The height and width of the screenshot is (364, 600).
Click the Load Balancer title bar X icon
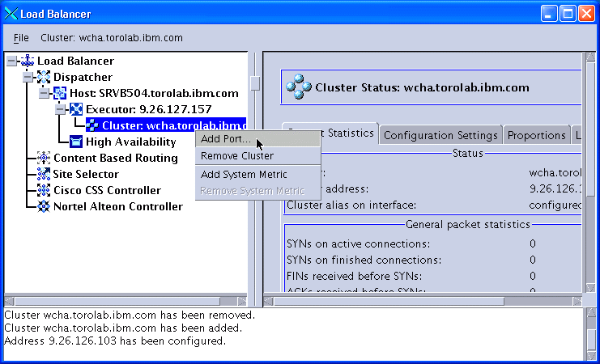point(11,14)
